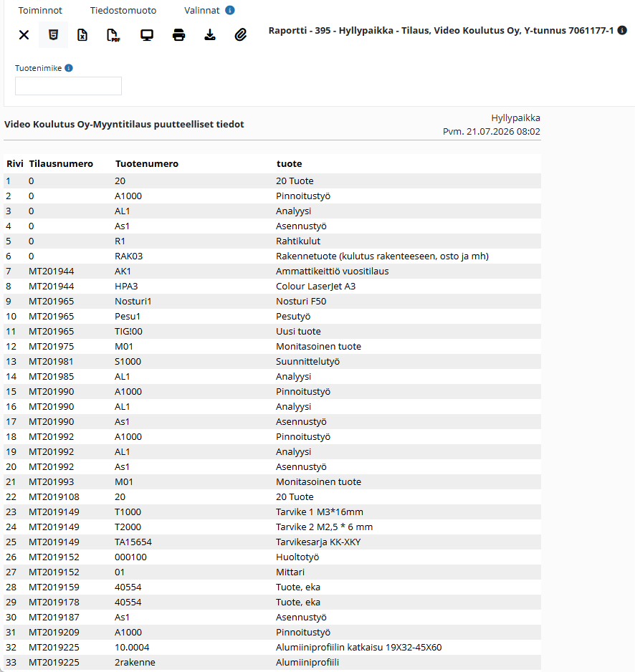Show the report on screen with monitor icon

(x=147, y=34)
